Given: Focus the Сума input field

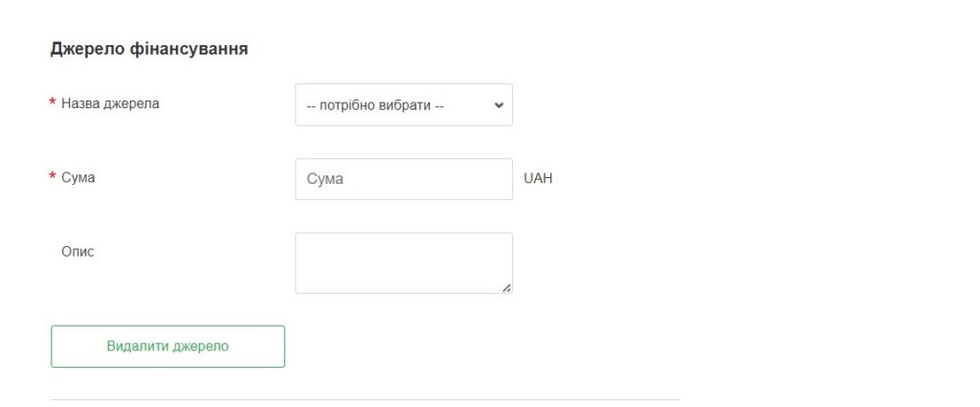Looking at the screenshot, I should tap(403, 179).
